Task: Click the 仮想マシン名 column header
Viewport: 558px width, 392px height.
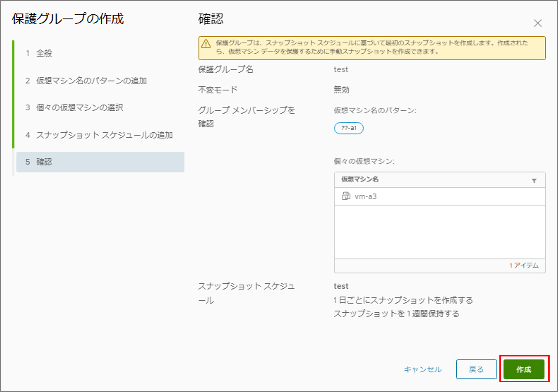Action: [360, 179]
